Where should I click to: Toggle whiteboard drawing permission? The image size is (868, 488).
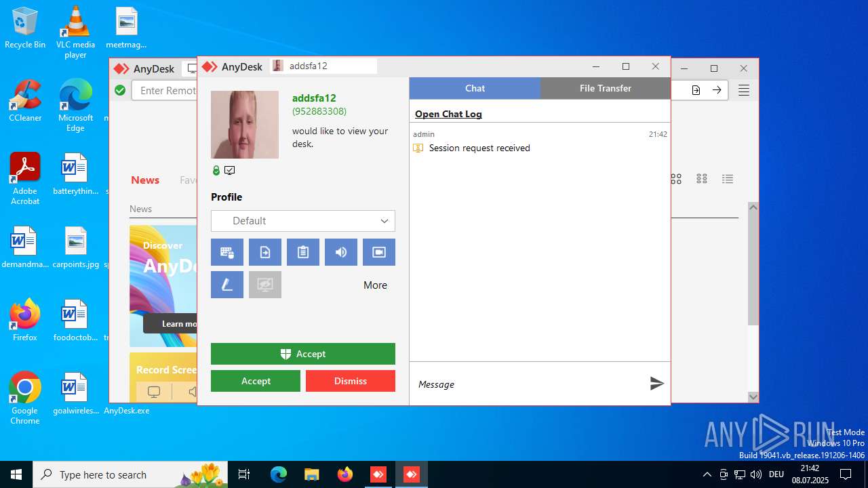227,285
